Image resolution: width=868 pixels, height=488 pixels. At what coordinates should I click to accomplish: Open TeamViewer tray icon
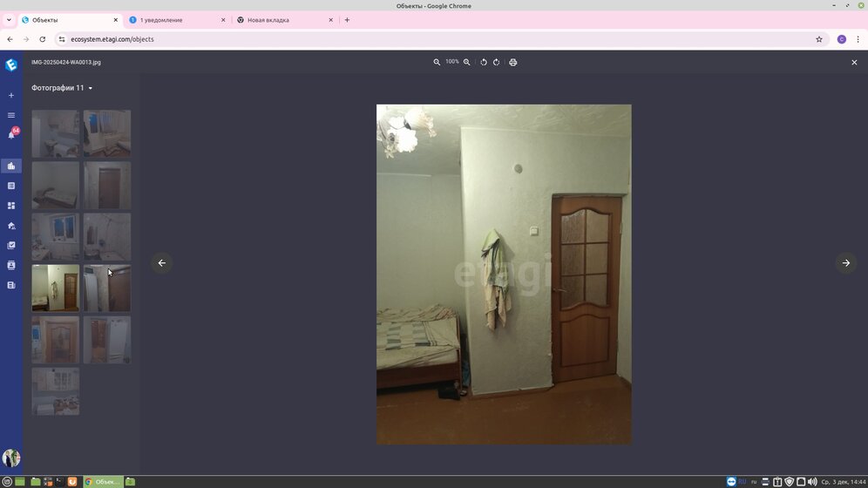[731, 482]
